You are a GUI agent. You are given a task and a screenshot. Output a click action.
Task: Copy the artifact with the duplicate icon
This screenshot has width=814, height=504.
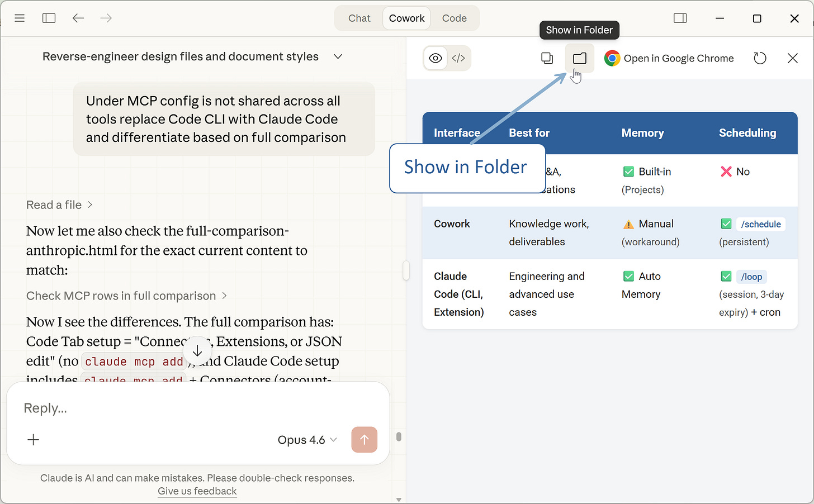[547, 58]
